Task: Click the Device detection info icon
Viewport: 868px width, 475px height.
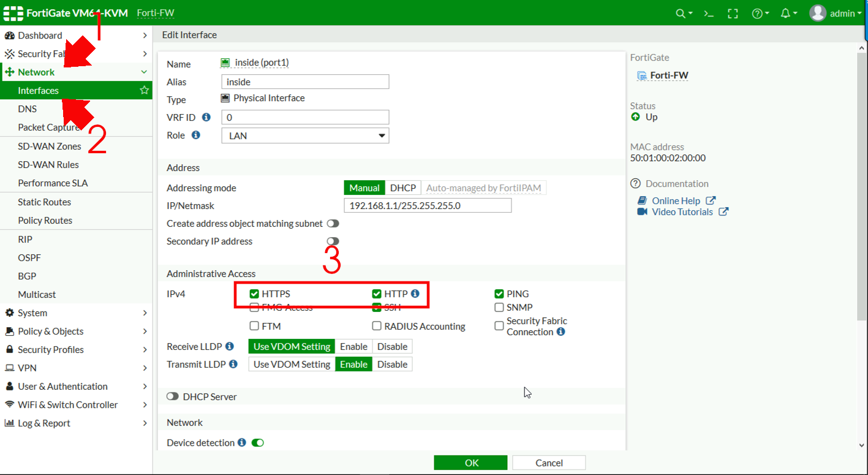Action: click(x=242, y=443)
